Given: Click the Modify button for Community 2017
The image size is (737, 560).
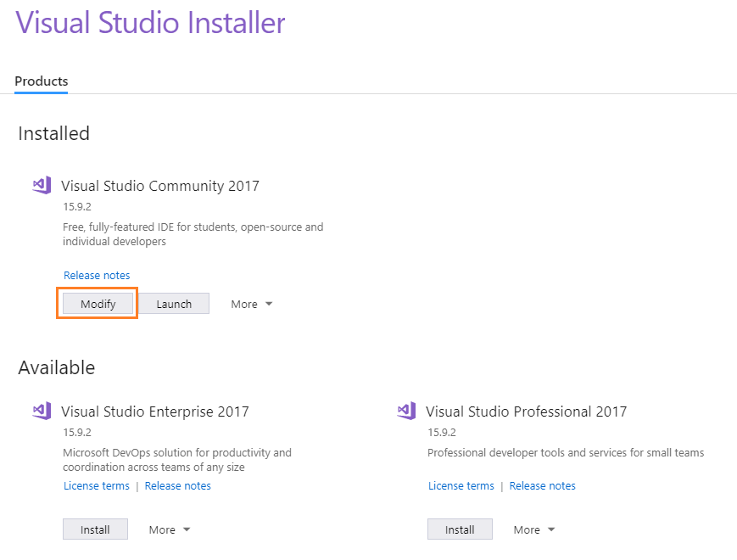Looking at the screenshot, I should [x=98, y=304].
